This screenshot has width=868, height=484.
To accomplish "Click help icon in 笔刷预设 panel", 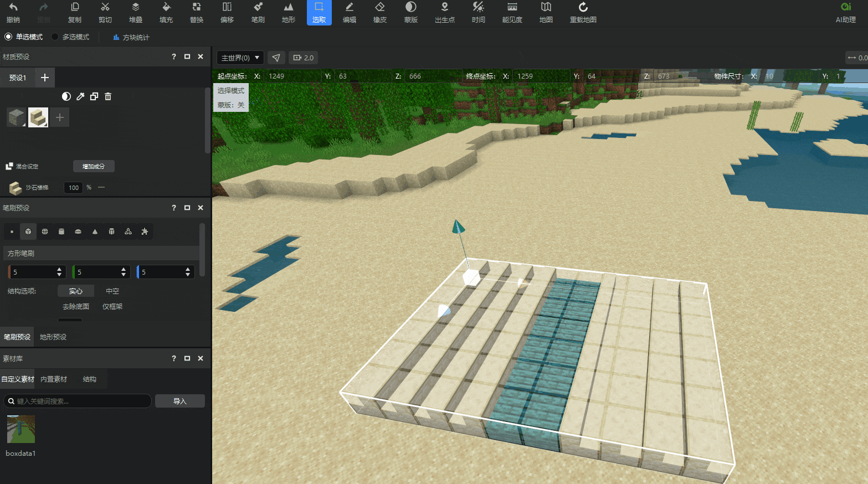I will click(174, 208).
